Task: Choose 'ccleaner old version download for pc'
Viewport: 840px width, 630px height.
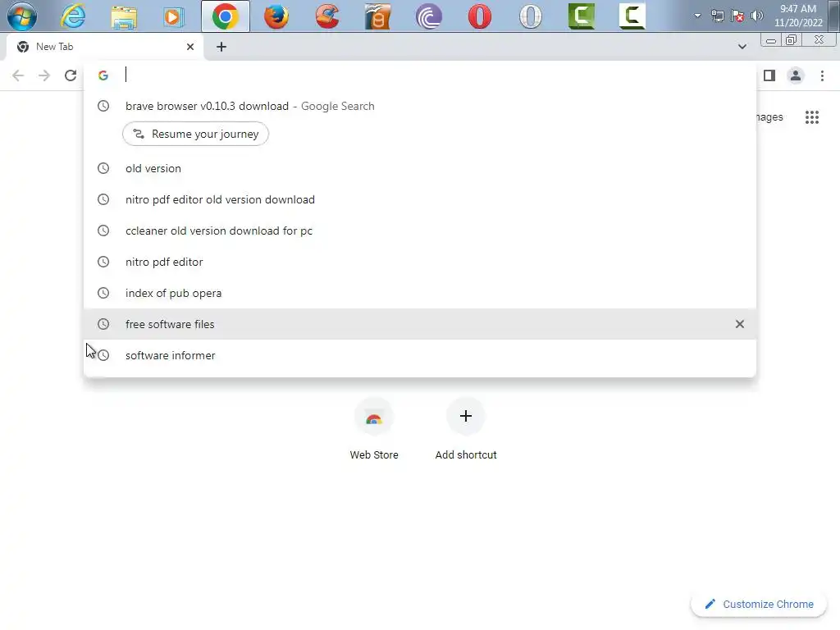Action: tap(420, 231)
